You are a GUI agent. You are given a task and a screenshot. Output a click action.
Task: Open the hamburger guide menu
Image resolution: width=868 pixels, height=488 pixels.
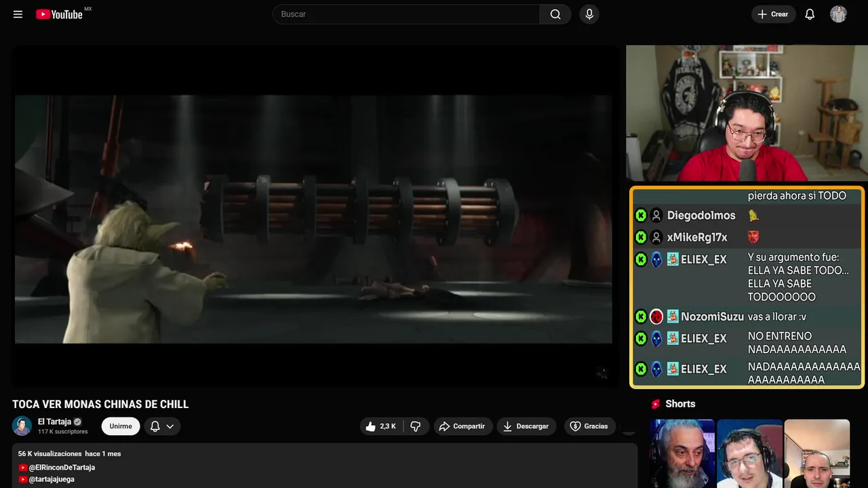[18, 14]
